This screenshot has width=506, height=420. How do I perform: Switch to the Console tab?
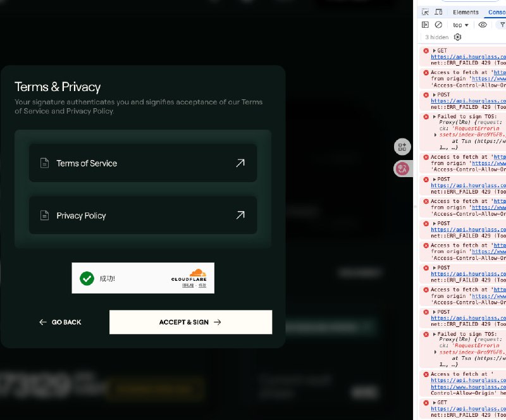pos(497,12)
